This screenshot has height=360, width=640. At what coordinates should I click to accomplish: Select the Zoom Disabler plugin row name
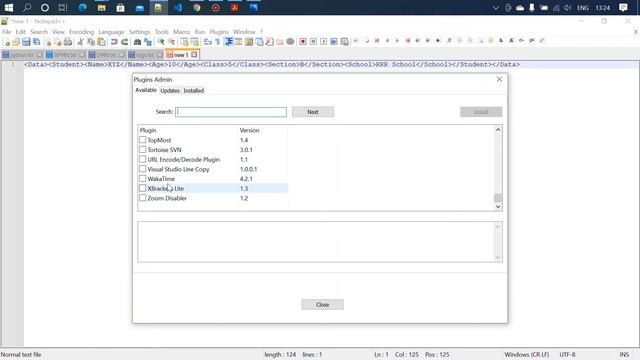167,198
